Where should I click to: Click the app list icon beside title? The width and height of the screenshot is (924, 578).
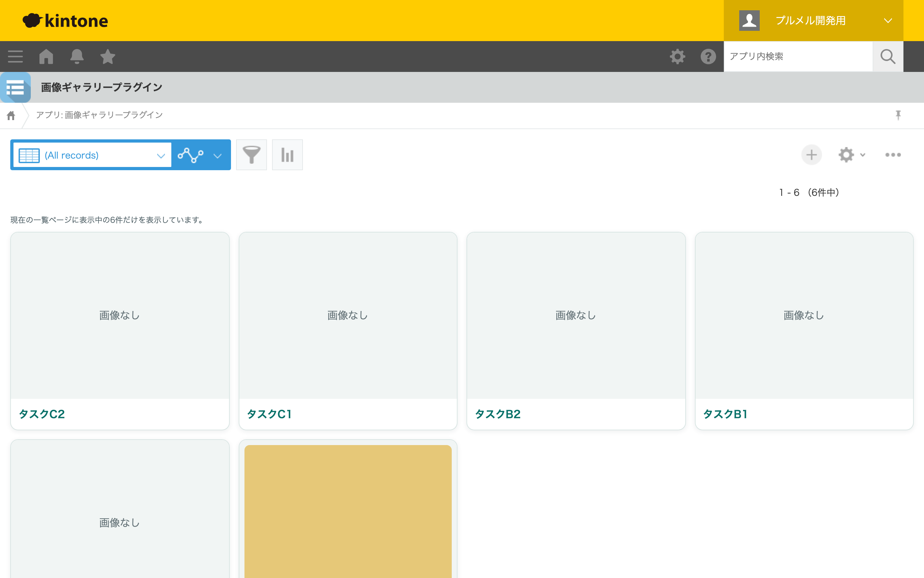[15, 88]
